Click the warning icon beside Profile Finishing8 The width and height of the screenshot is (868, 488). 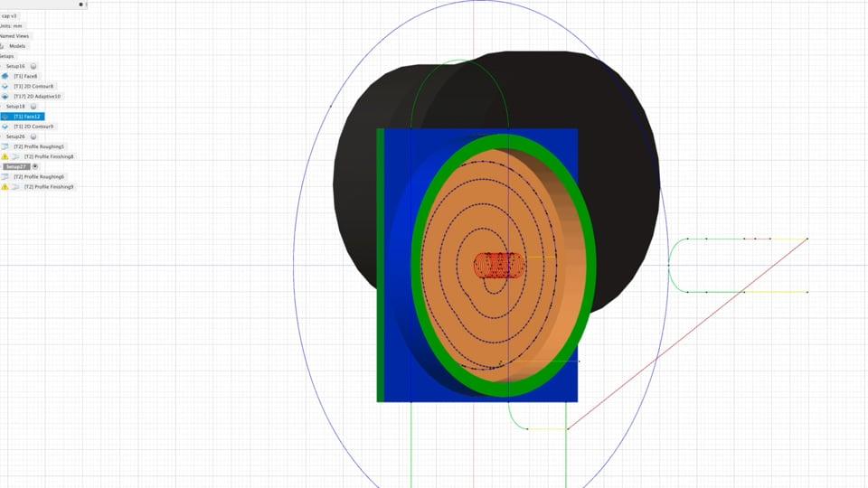pyautogui.click(x=5, y=156)
